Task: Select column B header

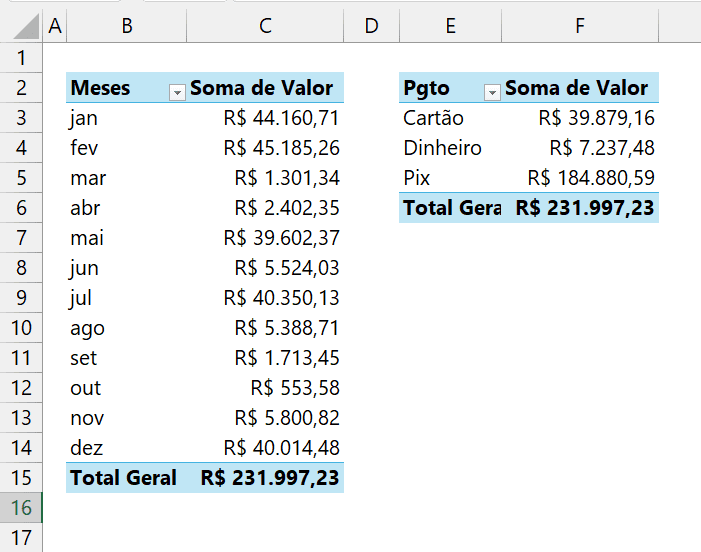Action: pos(127,26)
